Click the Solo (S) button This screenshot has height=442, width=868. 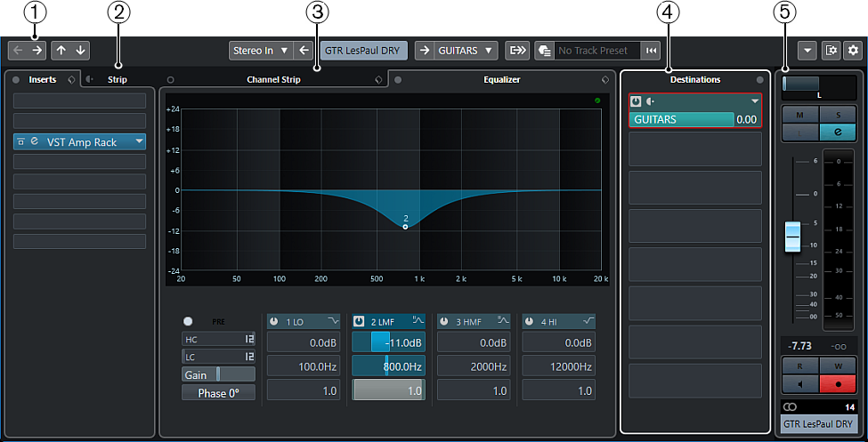[x=838, y=115]
